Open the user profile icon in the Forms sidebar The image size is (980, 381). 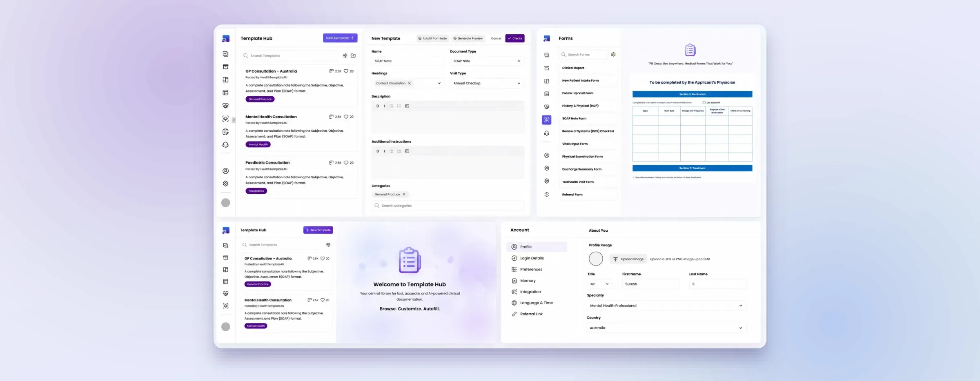click(x=546, y=155)
